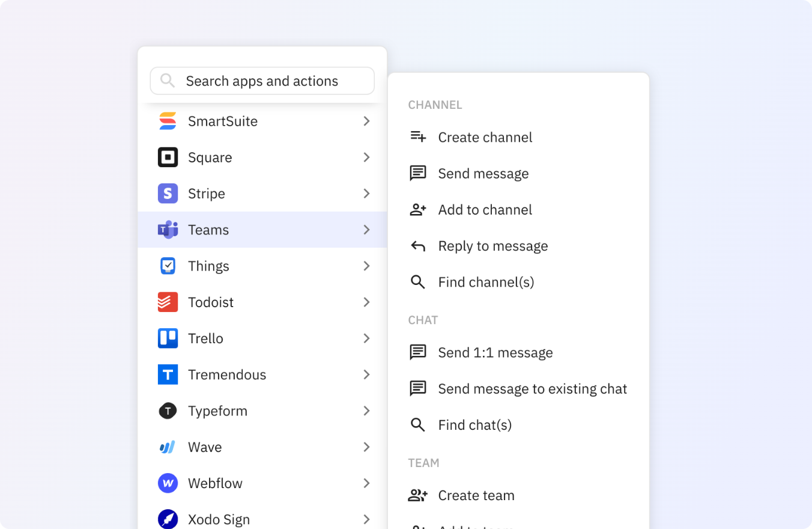Click the Tremendous app logo
812x529 pixels.
tap(168, 375)
